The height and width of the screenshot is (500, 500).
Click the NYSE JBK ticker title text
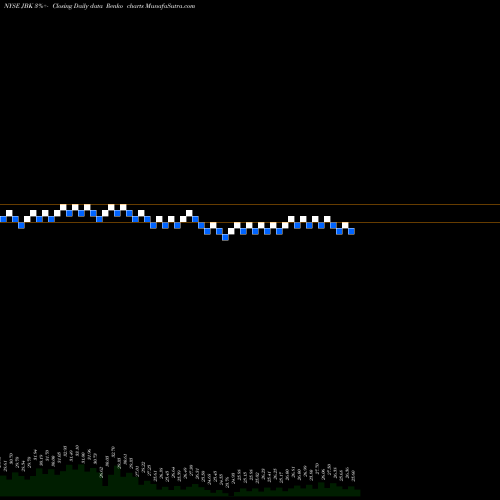[x=19, y=6]
